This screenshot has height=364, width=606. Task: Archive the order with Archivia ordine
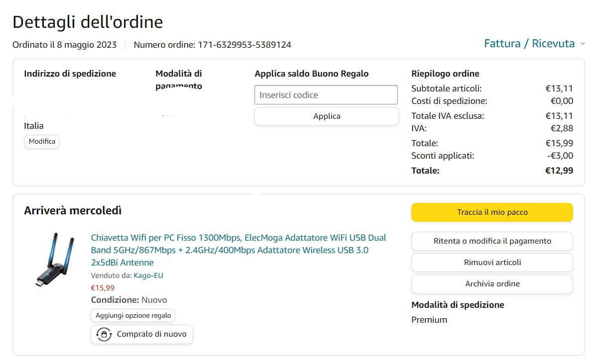pyautogui.click(x=492, y=284)
